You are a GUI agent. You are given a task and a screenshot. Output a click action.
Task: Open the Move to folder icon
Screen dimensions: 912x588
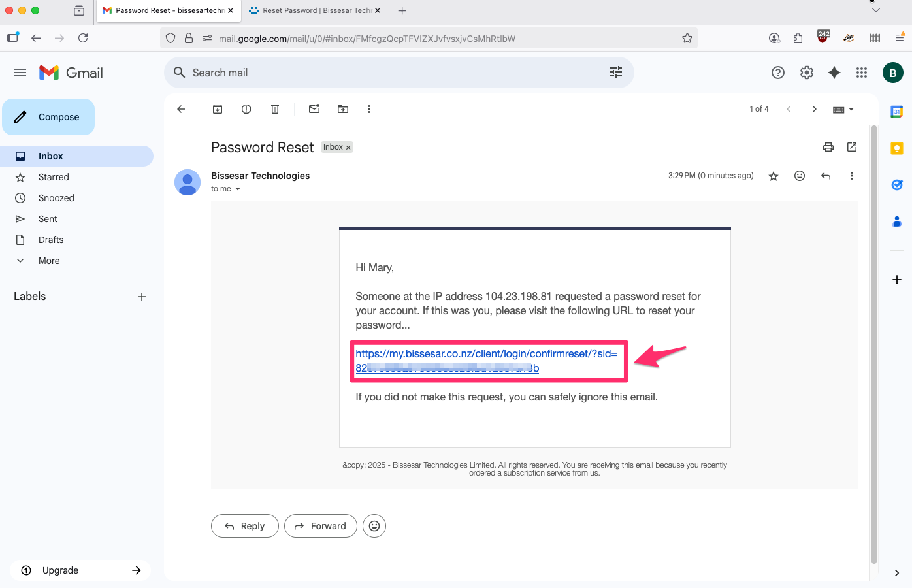343,109
